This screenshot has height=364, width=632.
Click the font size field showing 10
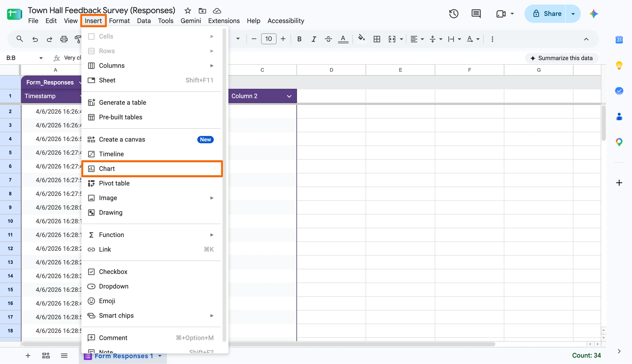click(269, 39)
